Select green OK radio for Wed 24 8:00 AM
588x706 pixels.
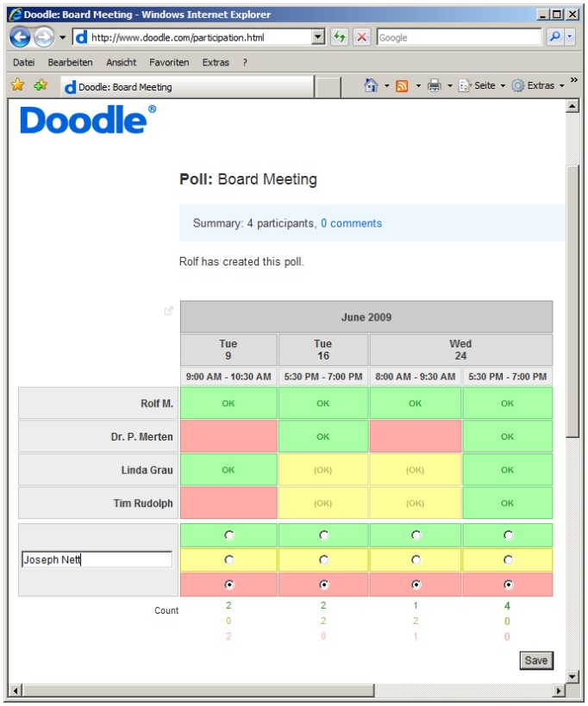416,535
